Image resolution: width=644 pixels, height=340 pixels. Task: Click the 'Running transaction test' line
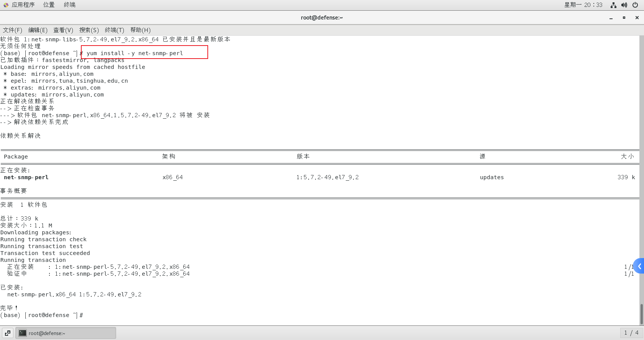coord(41,246)
